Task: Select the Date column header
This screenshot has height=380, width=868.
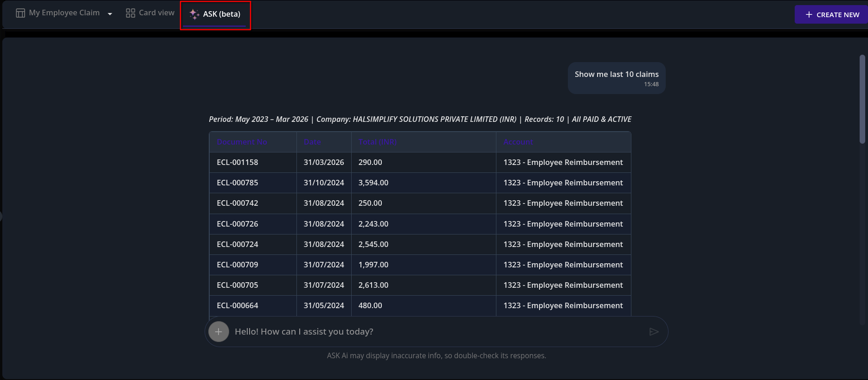Action: pos(312,142)
